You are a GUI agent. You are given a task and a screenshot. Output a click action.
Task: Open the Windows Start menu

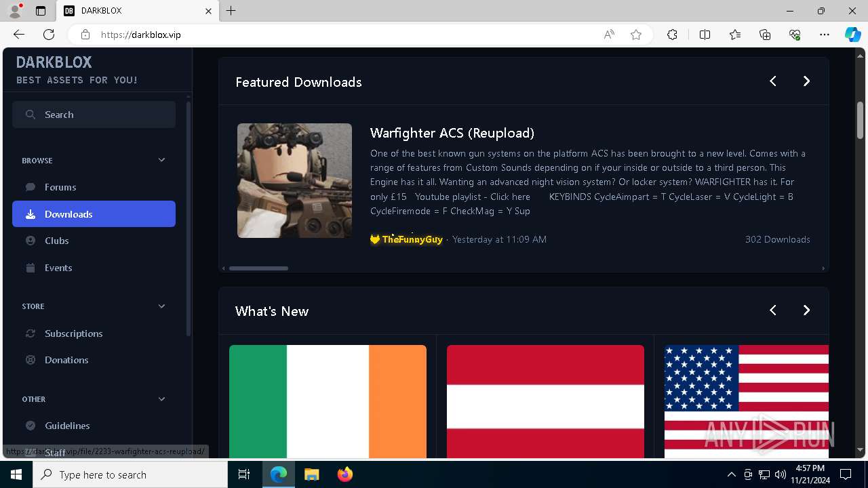coord(16,474)
